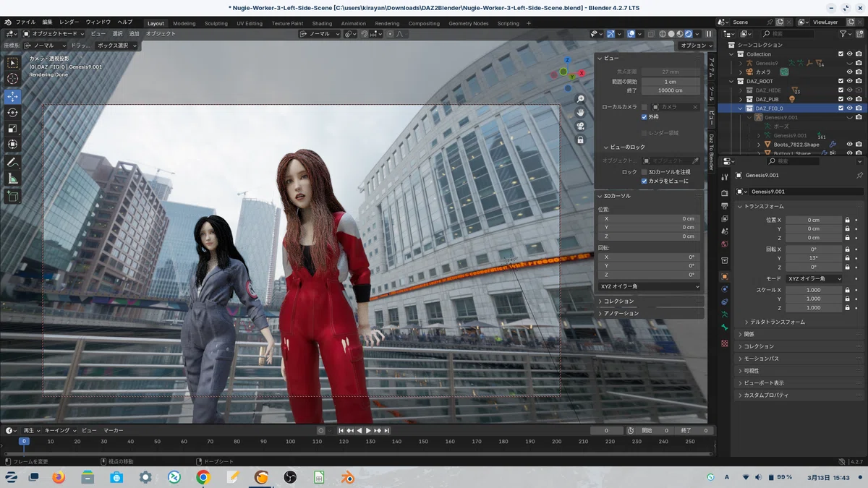Select the 3D Cursor tool
This screenshot has height=488, width=868.
pos(12,79)
